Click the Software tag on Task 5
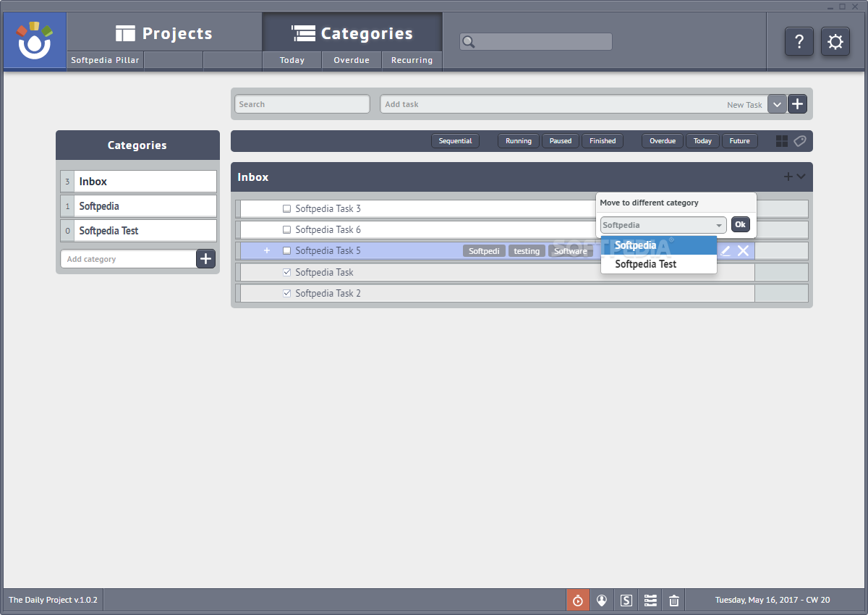Screen dimensions: 868x615 571,251
